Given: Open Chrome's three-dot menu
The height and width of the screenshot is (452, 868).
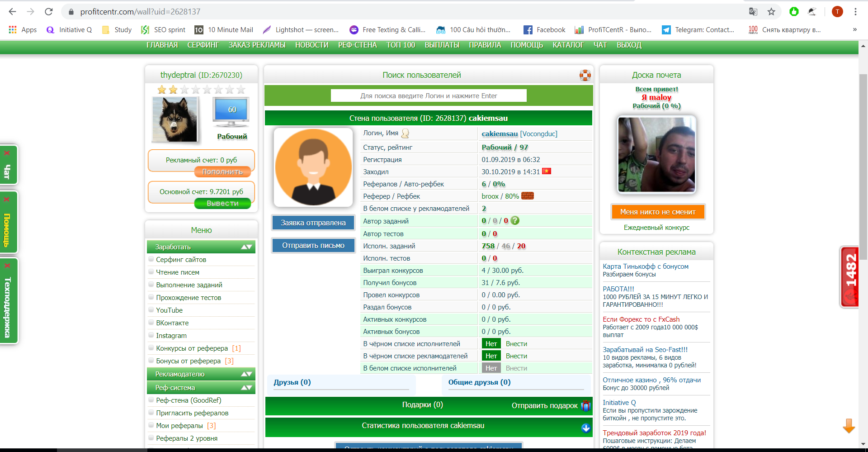Looking at the screenshot, I should 855,12.
